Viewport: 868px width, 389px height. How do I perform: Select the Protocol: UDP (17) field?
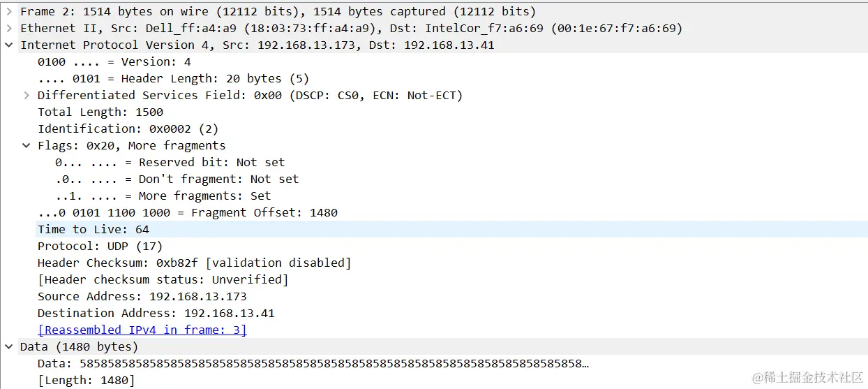[x=100, y=246]
